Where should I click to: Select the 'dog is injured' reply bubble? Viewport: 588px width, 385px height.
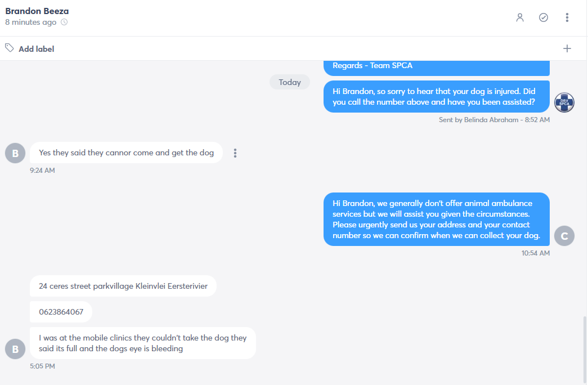point(437,96)
